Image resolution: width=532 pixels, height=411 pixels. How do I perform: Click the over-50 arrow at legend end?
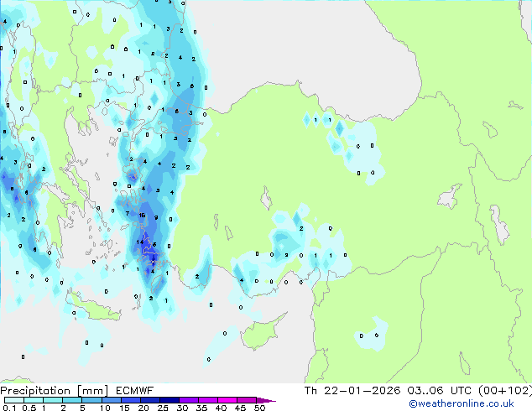coord(265,400)
